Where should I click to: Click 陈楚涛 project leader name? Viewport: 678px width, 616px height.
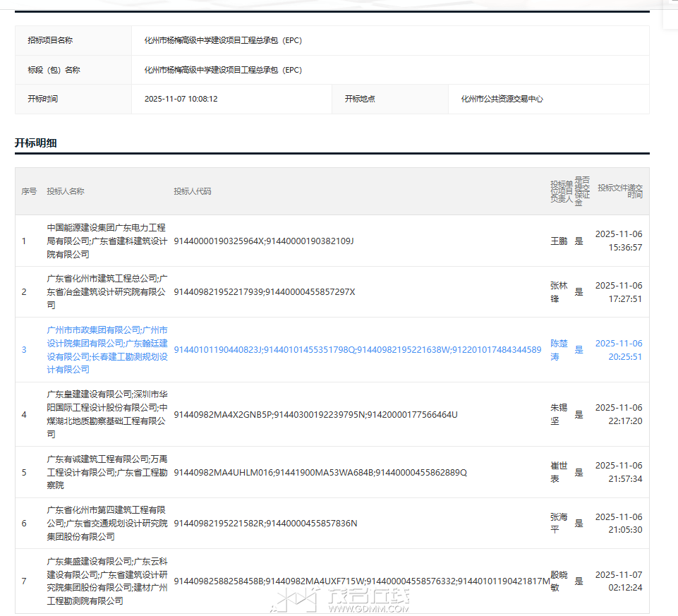(559, 349)
